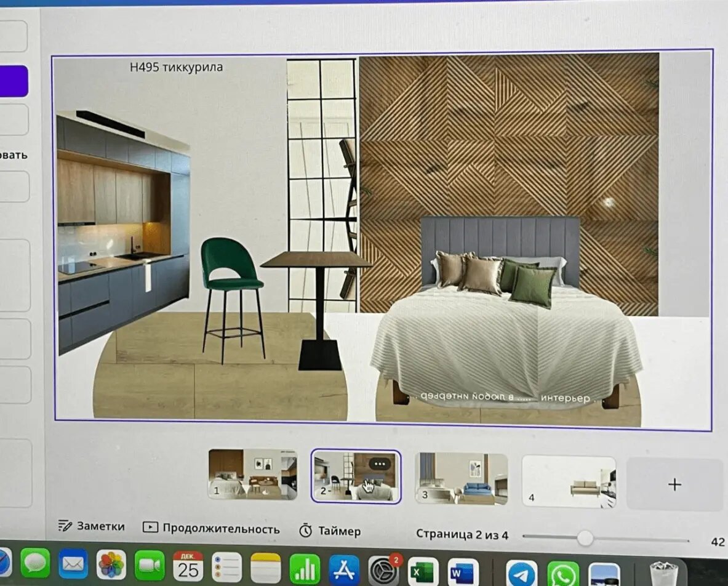Select the window partition image on canvas
This screenshot has width=728, height=586.
pyautogui.click(x=322, y=186)
